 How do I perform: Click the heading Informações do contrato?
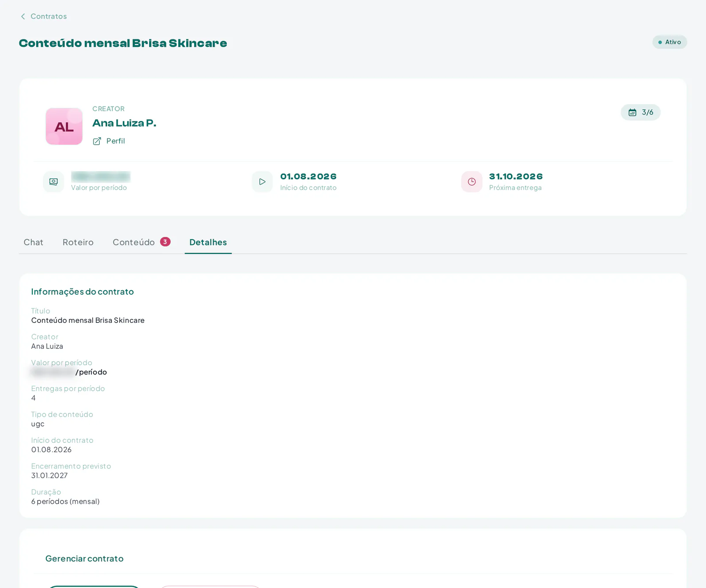[x=83, y=292]
